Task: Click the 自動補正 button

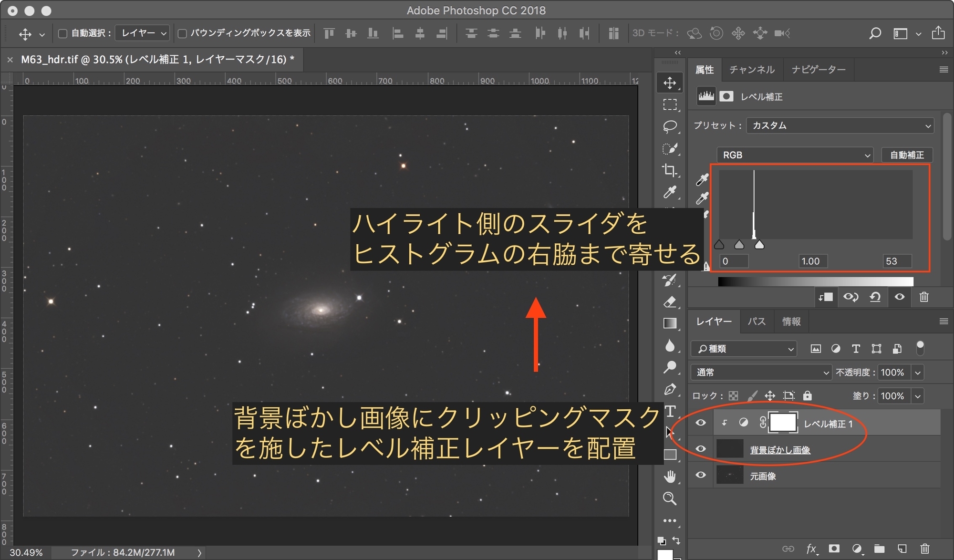Action: pos(907,155)
